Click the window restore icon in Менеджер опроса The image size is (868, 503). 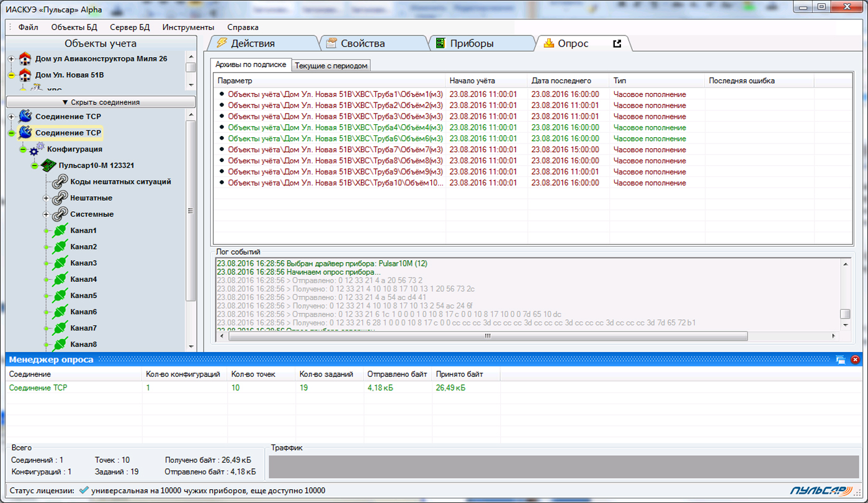pyautogui.click(x=841, y=359)
